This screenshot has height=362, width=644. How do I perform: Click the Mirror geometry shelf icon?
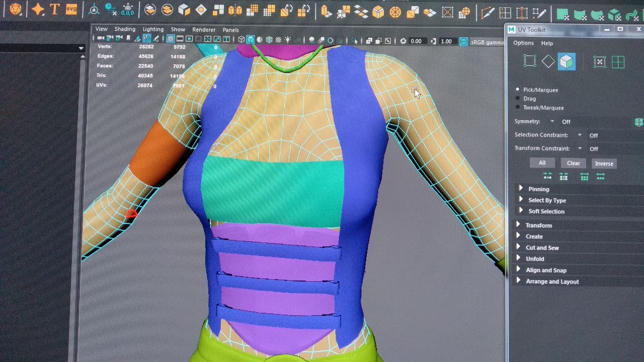click(235, 10)
